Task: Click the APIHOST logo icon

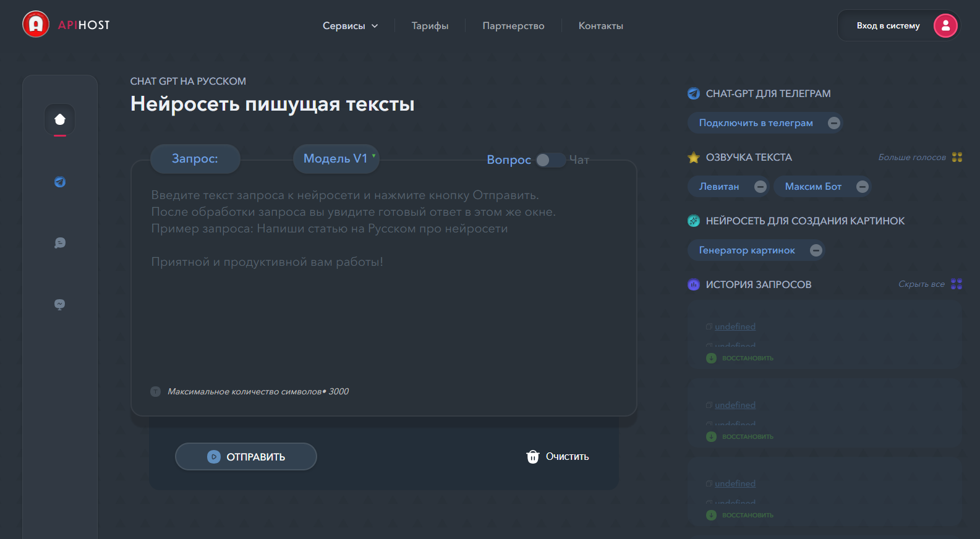Action: coord(36,25)
